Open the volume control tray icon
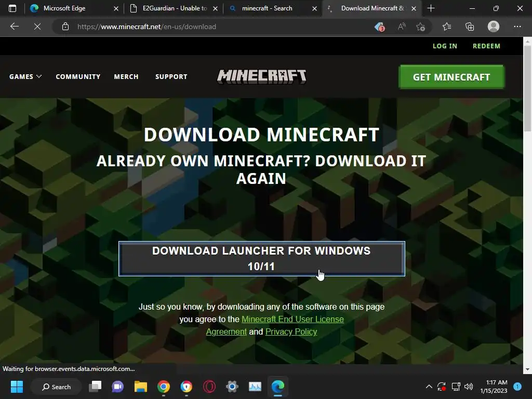 [469, 387]
